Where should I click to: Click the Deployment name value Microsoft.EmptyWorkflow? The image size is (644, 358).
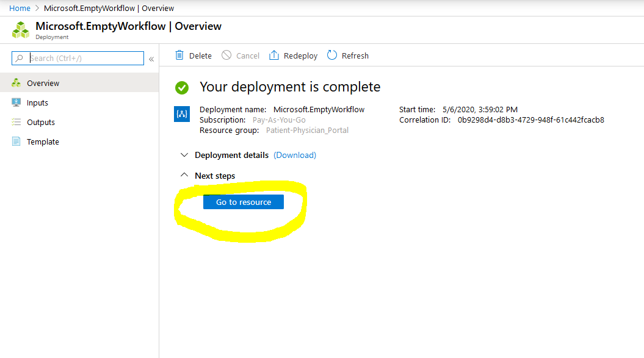coord(319,110)
